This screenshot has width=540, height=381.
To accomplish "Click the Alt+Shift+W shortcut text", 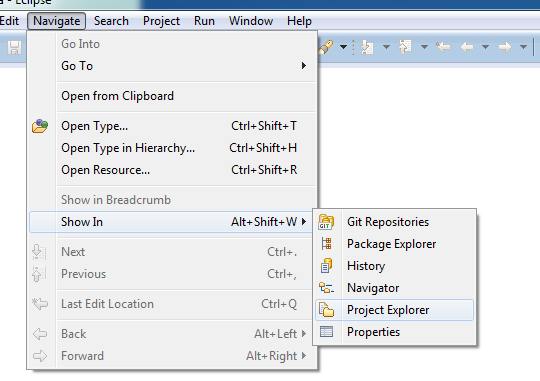I will click(264, 222).
